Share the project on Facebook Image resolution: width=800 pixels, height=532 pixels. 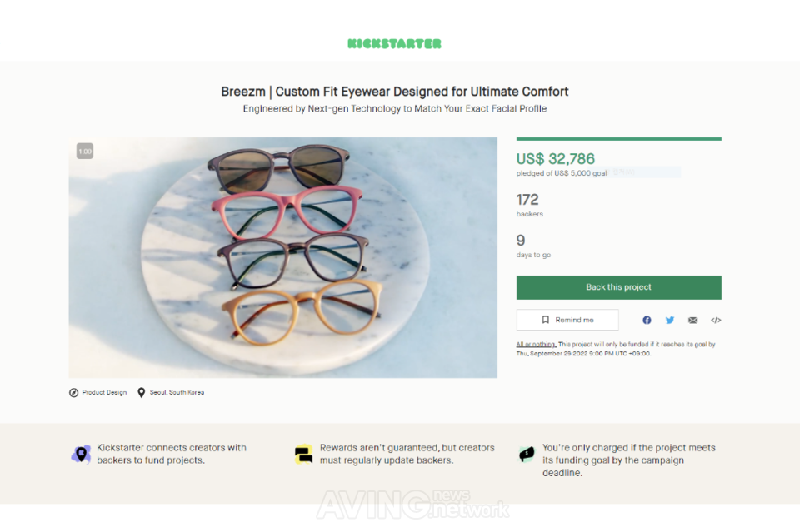click(x=647, y=320)
